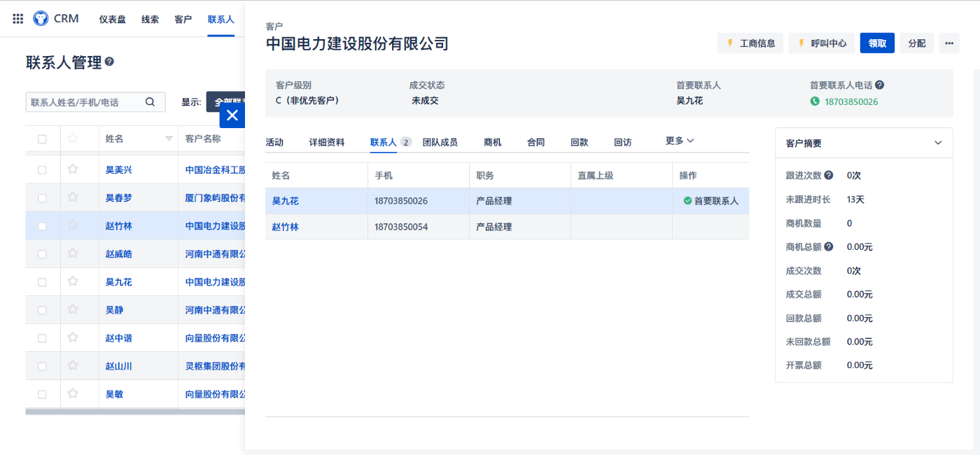980x455 pixels.
Task: Click the 工商信息 button
Action: click(x=750, y=43)
